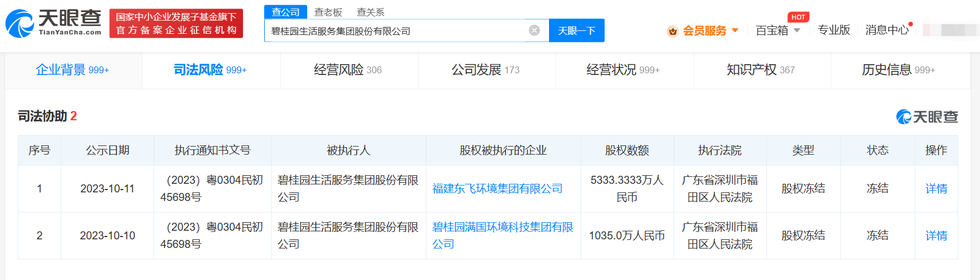The image size is (980, 280).
Task: Open the 企业背景 tab
Action: point(73,70)
